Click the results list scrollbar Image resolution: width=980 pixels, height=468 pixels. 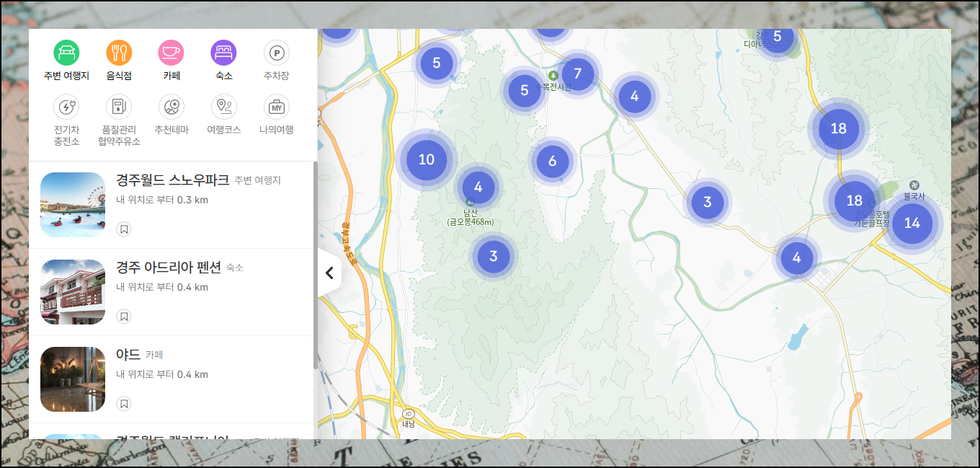[x=315, y=265]
